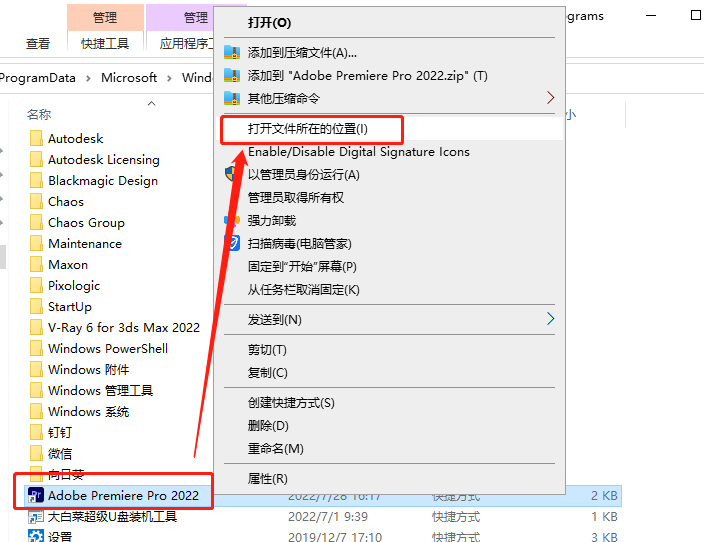Click the 大白菜超级U盘装机工具 shortcut icon
This screenshot has height=542, width=704.
(36, 516)
